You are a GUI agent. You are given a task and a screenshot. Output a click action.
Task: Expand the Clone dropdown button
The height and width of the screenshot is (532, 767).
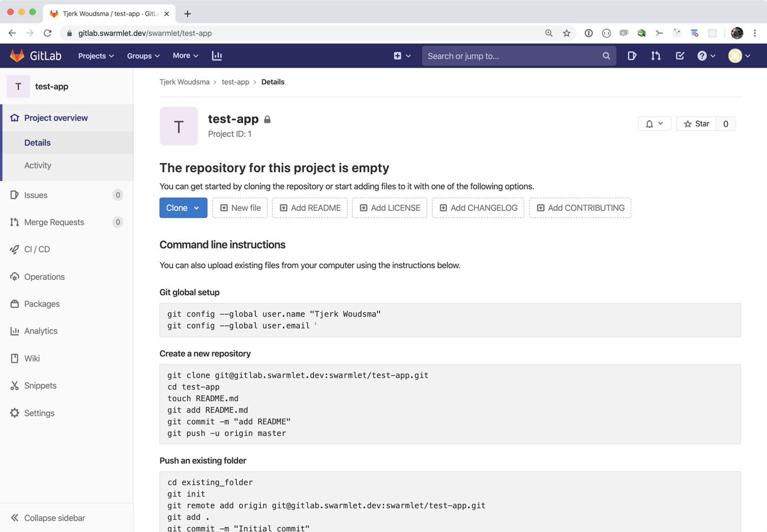183,208
